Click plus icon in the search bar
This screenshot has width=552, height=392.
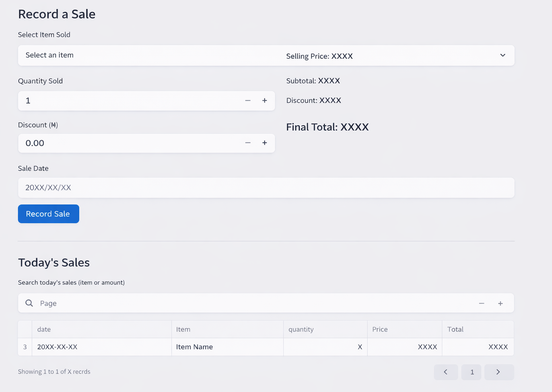500,303
